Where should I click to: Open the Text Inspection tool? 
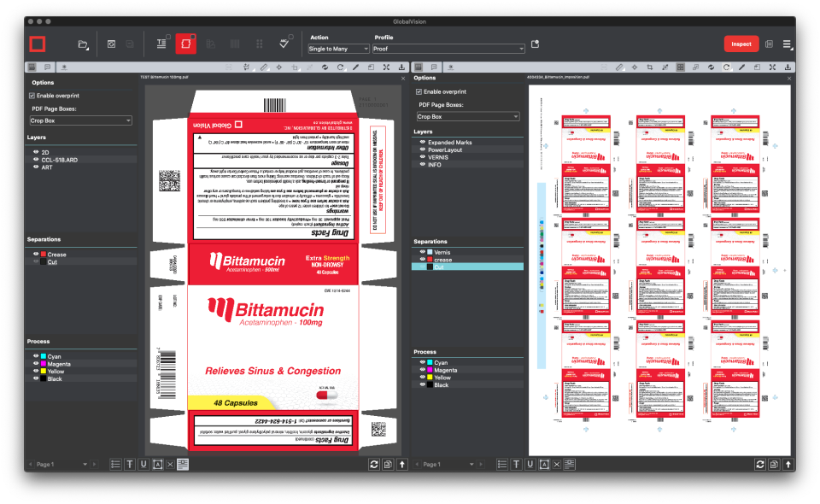pos(161,44)
